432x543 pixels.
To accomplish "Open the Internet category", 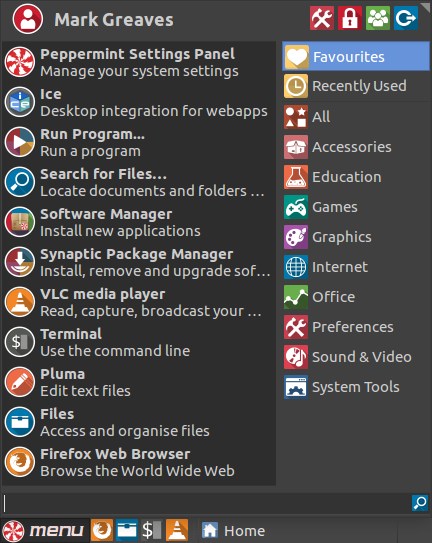I will click(x=356, y=267).
